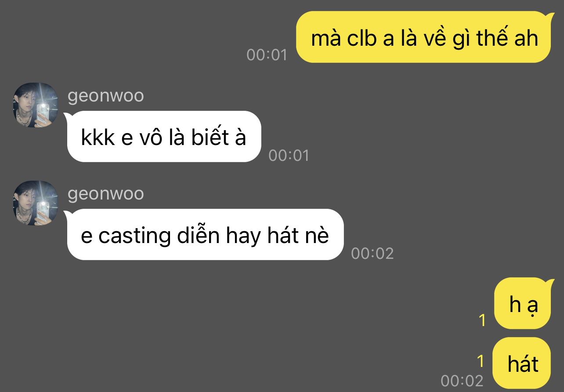Click the word 'casting' in geonwoo's message

click(x=134, y=236)
